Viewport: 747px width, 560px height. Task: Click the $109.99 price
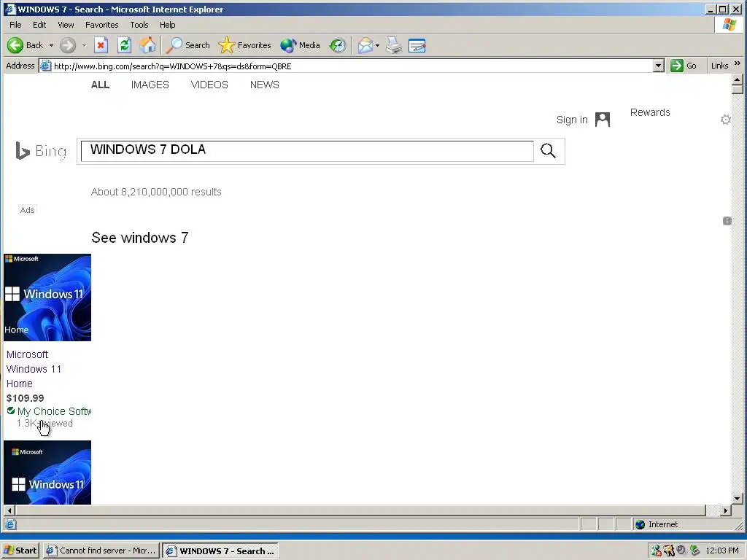(x=26, y=398)
